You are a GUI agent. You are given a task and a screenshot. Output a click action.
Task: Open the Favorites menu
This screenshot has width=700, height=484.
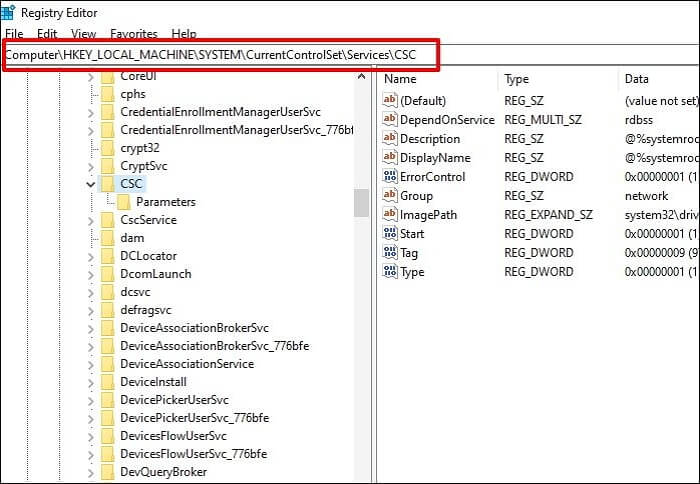coord(133,33)
